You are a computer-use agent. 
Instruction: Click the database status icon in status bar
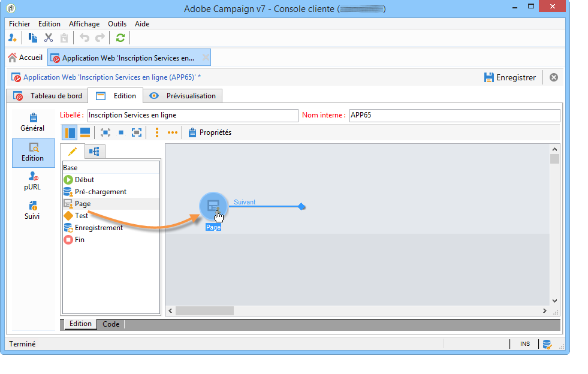pos(547,344)
